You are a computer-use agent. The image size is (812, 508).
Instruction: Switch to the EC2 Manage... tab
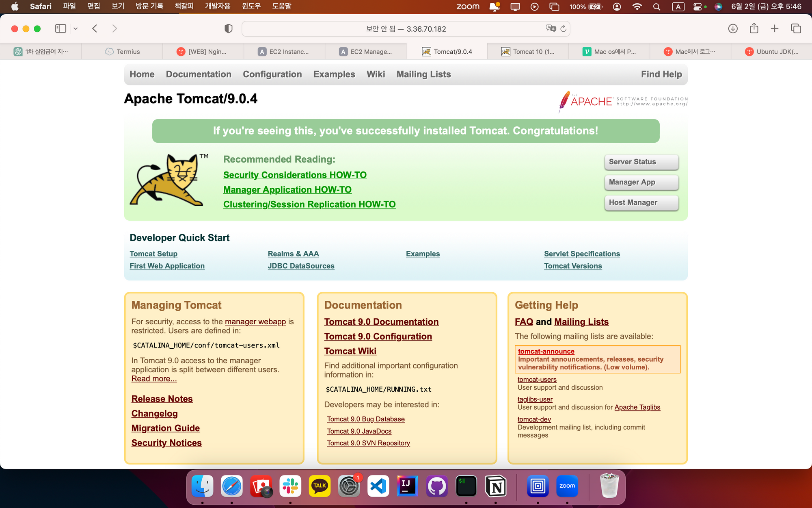pyautogui.click(x=365, y=52)
